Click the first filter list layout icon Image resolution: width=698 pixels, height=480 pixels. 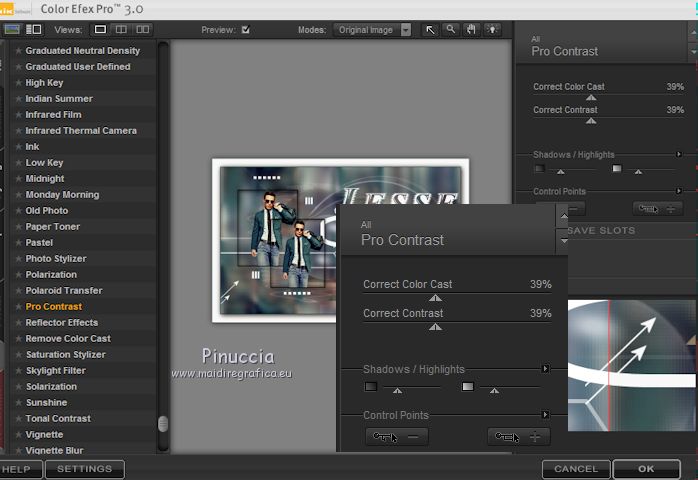pyautogui.click(x=12, y=29)
